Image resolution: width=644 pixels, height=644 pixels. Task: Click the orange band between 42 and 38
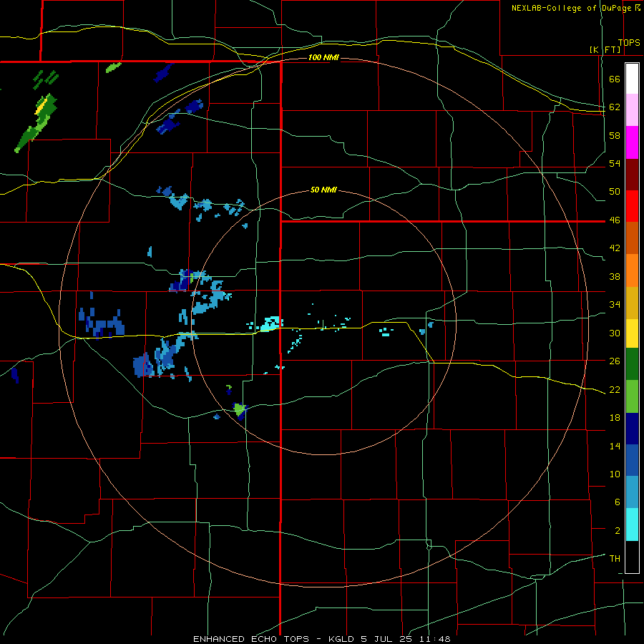click(x=632, y=270)
